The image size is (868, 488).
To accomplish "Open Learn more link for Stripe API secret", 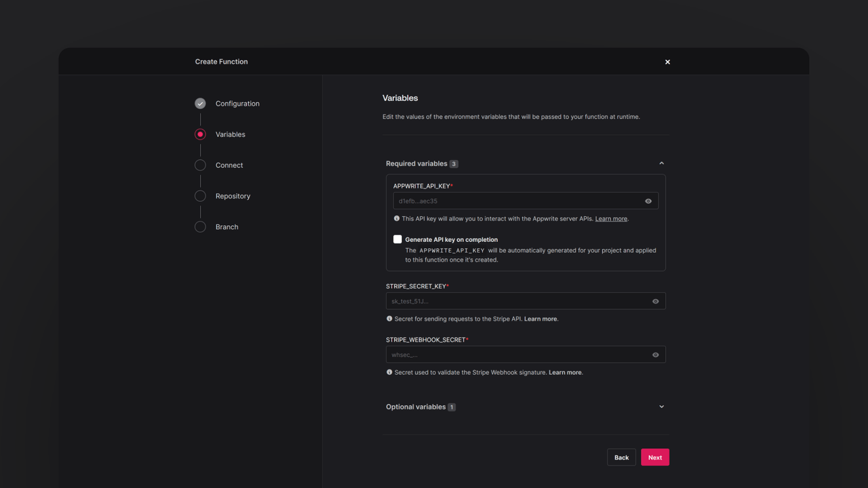I will pos(540,319).
